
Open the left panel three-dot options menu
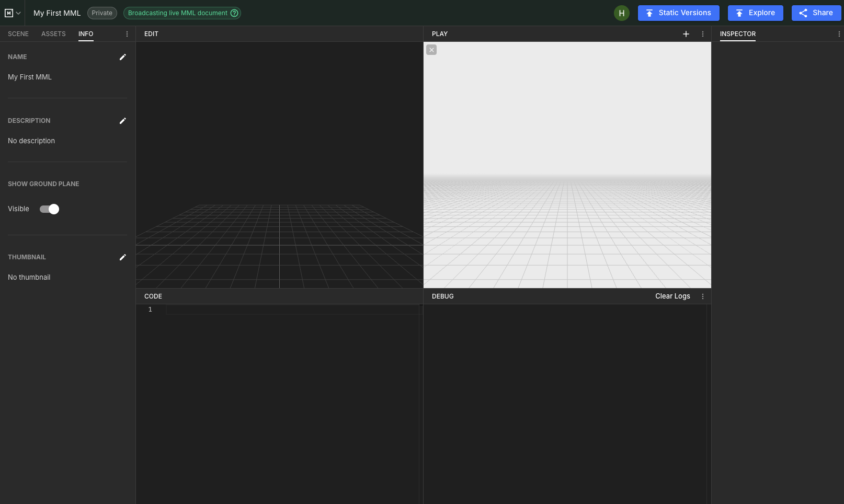pos(127,34)
